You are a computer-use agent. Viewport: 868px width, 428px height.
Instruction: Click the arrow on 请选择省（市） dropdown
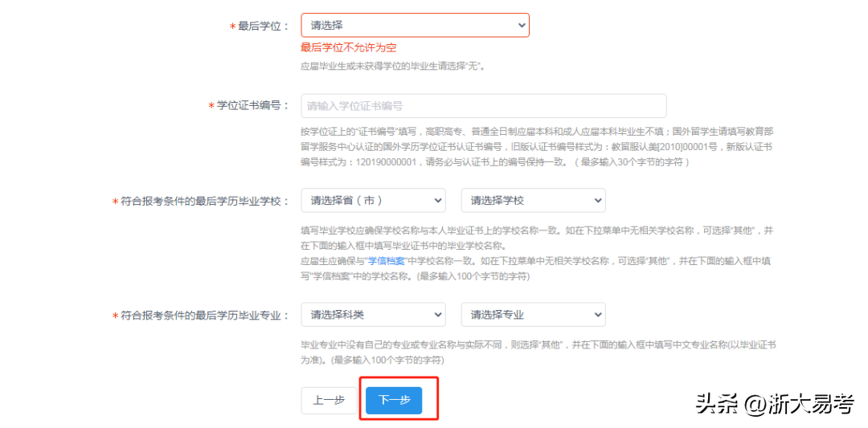click(437, 200)
